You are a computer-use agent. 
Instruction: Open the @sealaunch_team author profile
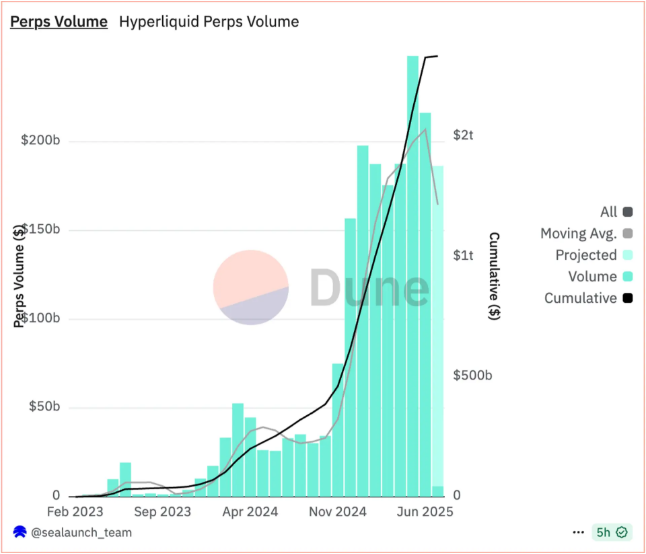81,532
